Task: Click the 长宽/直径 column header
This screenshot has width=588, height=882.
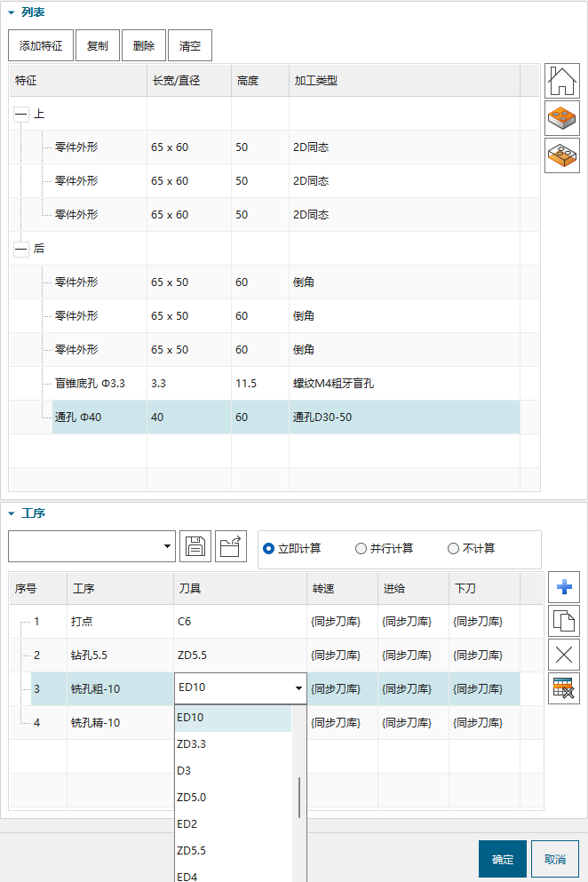Action: coord(189,81)
